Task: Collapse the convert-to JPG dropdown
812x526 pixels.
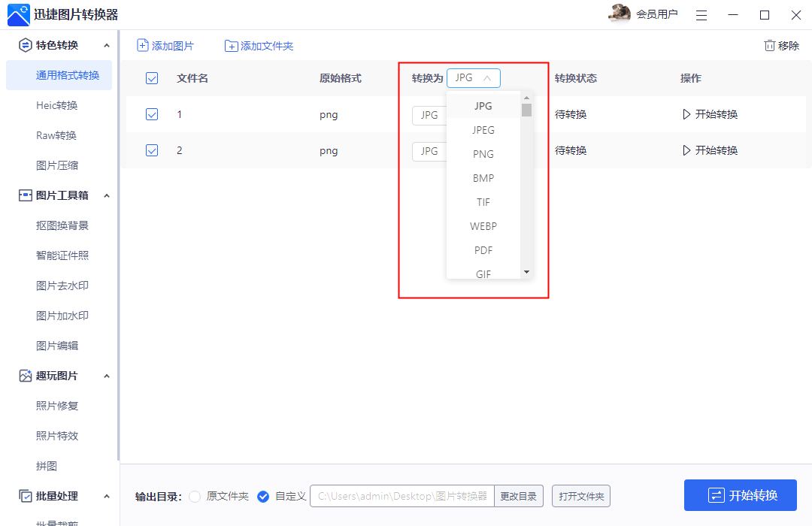Action: [x=474, y=78]
